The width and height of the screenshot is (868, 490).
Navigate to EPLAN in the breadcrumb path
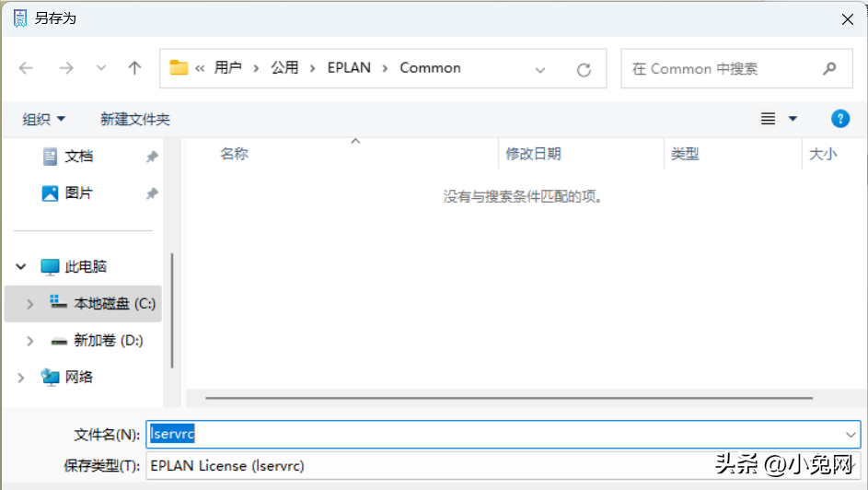point(347,68)
